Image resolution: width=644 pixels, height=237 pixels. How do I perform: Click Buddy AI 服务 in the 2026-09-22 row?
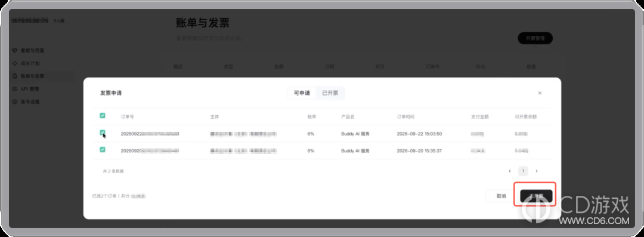(355, 134)
